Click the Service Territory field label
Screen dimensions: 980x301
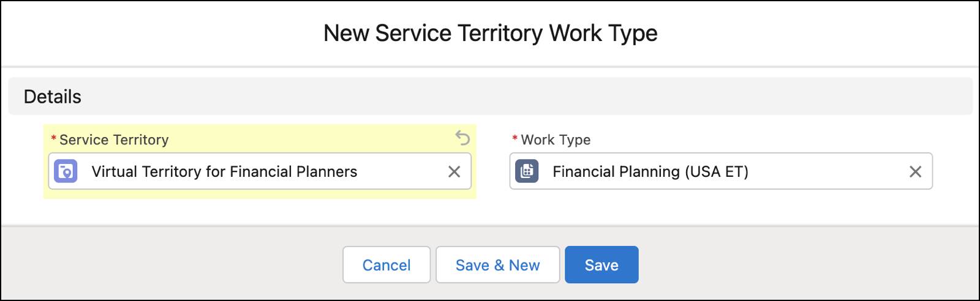tap(114, 140)
